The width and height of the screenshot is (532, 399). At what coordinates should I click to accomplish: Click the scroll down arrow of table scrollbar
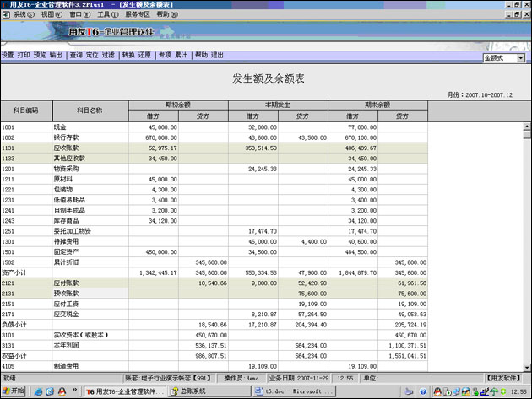[x=527, y=367]
